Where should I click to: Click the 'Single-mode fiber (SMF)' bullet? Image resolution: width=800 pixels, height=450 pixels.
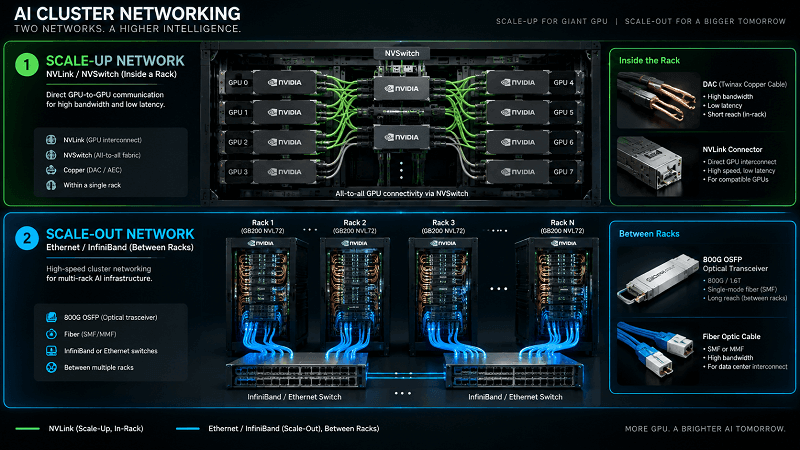[740, 289]
